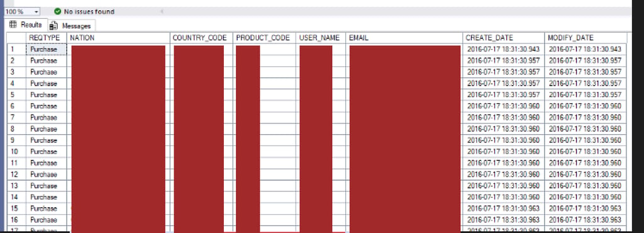Viewport: 644px width, 233px height.
Task: Select row number 12 in the grid
Action: tap(16, 174)
